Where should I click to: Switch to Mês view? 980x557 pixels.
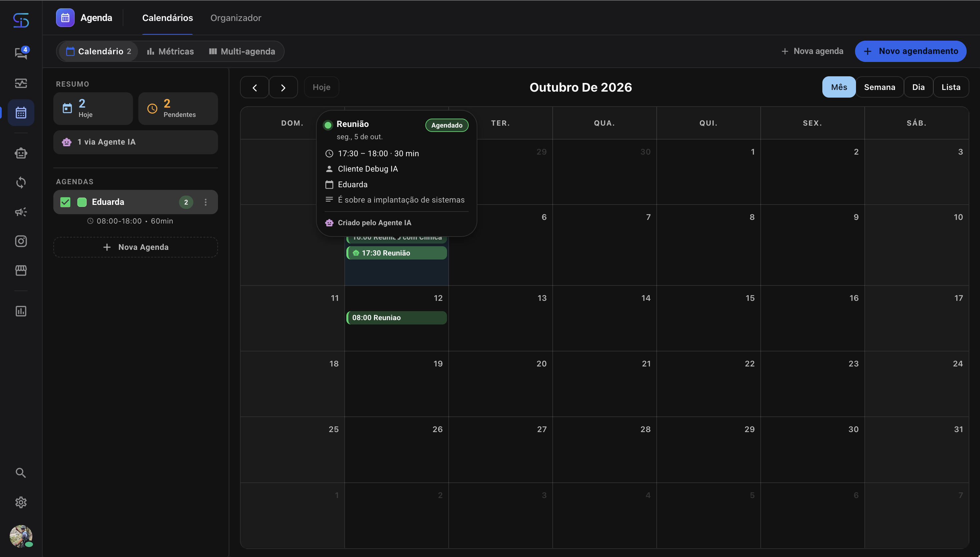(x=839, y=87)
